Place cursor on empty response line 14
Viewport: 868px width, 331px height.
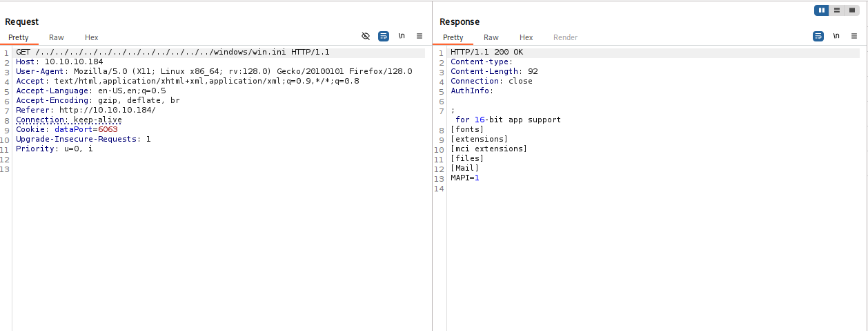(x=655, y=187)
